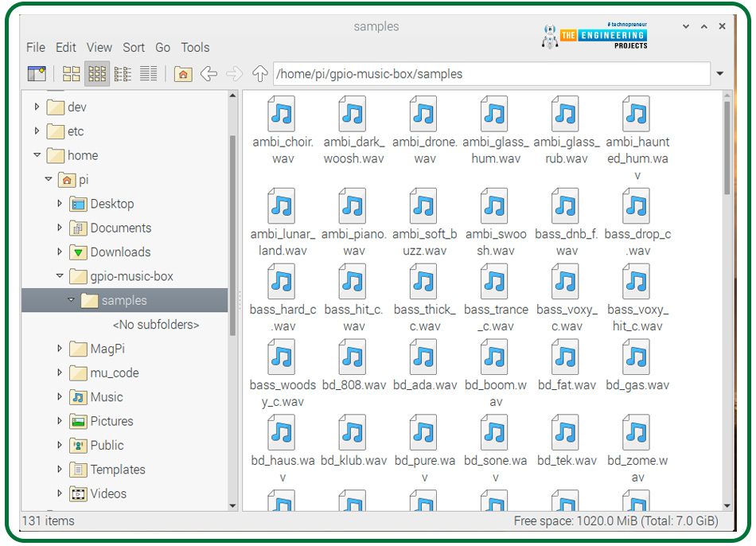Select bass_voxy_hit_c.wav audio file

pyautogui.click(x=637, y=298)
